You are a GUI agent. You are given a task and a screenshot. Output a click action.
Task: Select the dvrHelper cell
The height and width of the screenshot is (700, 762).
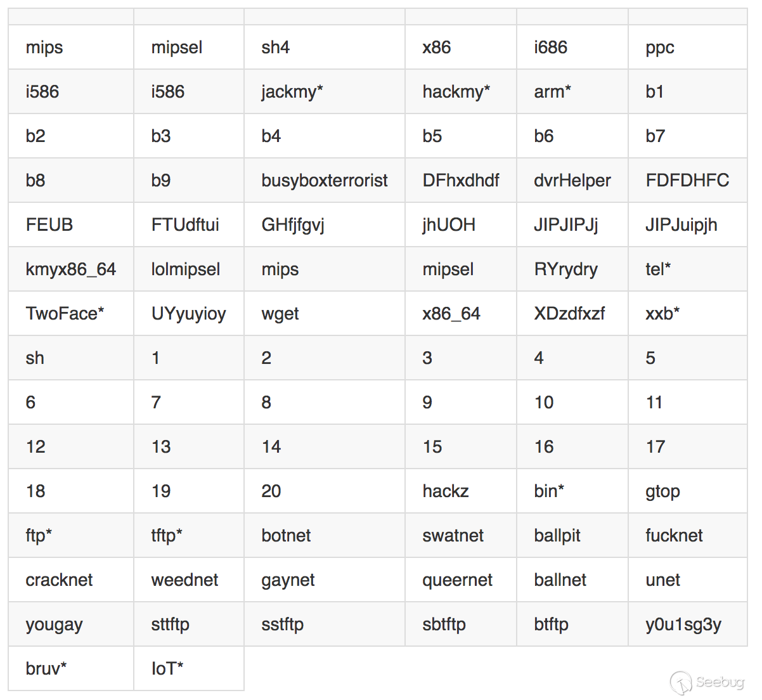point(572,181)
